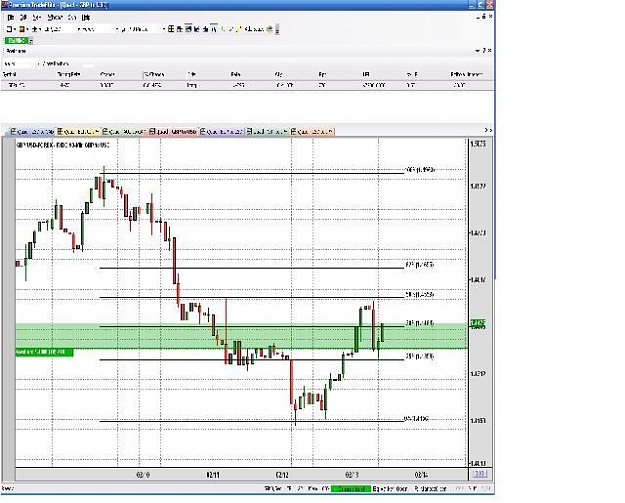Viewport: 625px width, 503px height.
Task: Select the active GBP/USD chart tab
Action: point(173,132)
